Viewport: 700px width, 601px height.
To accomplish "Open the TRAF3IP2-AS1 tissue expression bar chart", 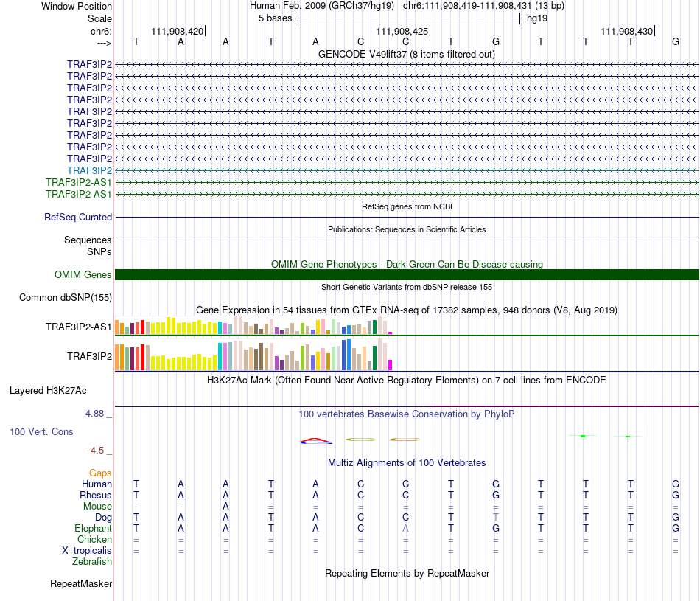I will pos(253,325).
